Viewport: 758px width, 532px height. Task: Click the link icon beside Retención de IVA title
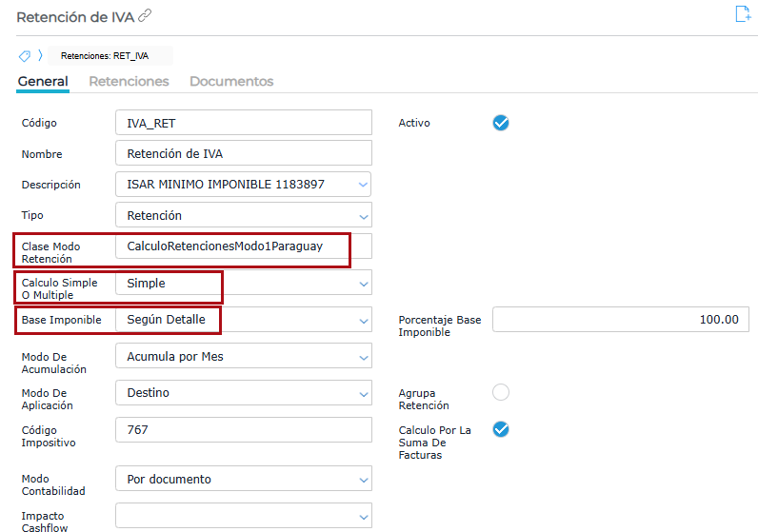pos(145,16)
